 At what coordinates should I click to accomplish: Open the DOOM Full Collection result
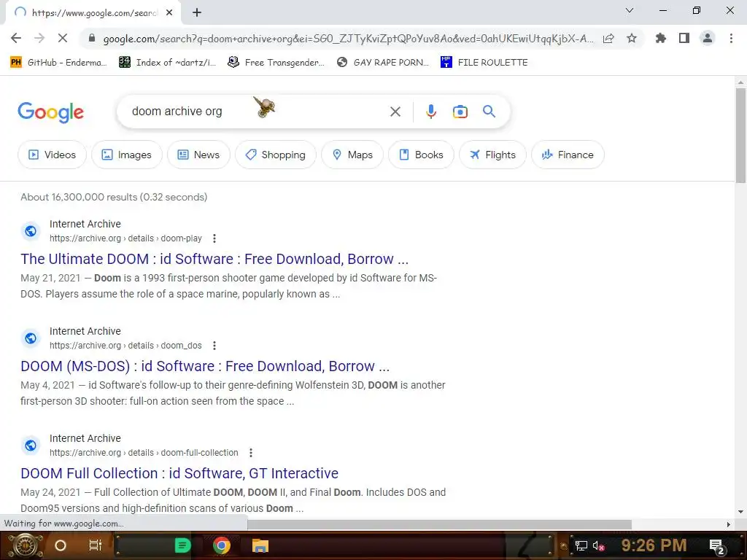click(x=179, y=473)
